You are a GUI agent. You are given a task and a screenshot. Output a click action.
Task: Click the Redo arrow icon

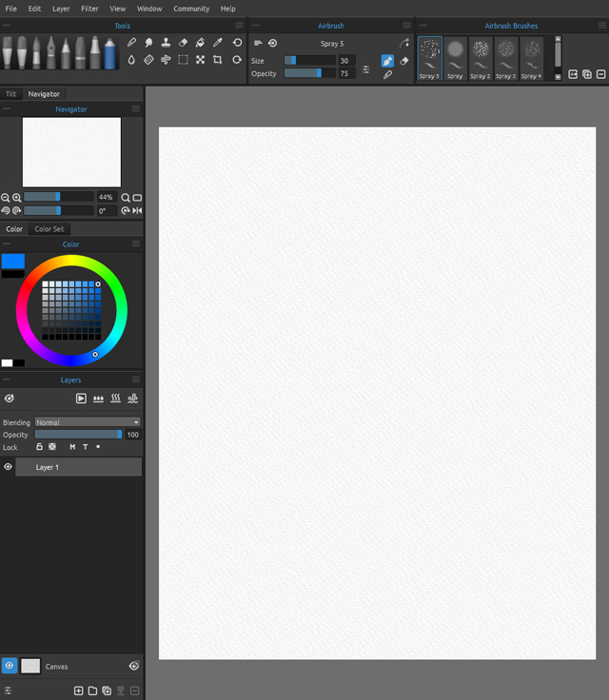pyautogui.click(x=237, y=59)
